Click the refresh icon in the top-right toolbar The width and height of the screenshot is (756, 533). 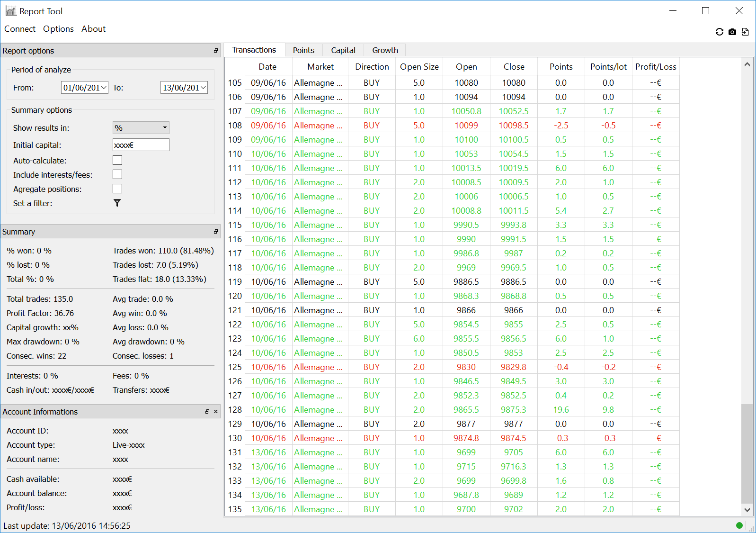pyautogui.click(x=719, y=32)
